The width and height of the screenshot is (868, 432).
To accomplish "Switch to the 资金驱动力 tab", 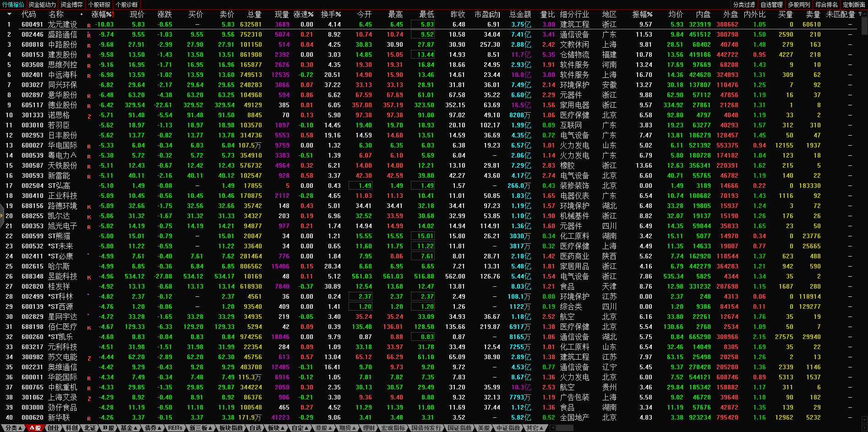I will pyautogui.click(x=42, y=5).
